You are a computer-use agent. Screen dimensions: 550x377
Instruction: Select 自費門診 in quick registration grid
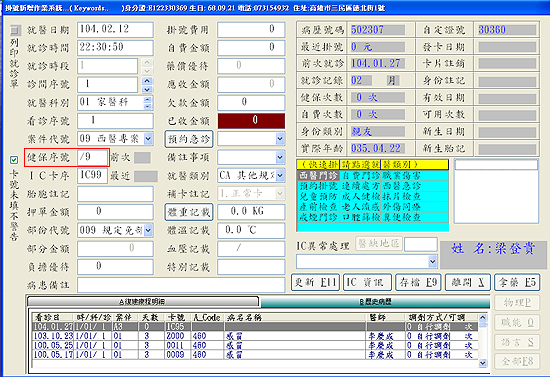pos(360,175)
